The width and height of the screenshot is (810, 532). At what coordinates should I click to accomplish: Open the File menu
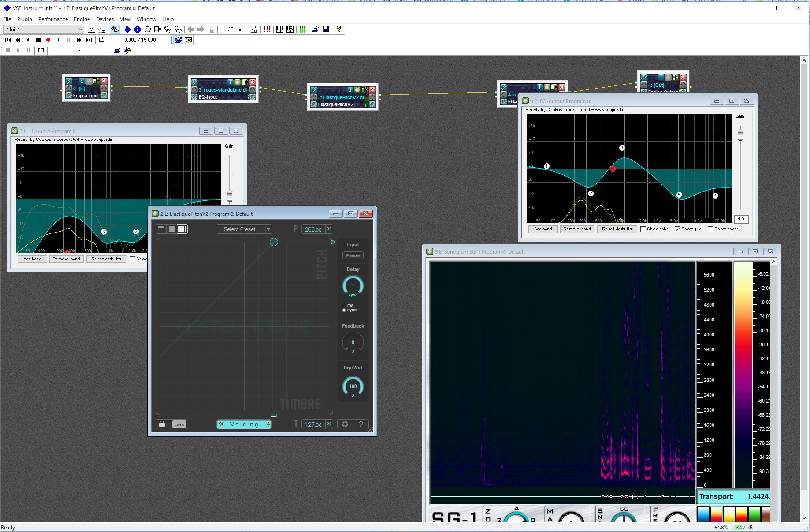7,19
